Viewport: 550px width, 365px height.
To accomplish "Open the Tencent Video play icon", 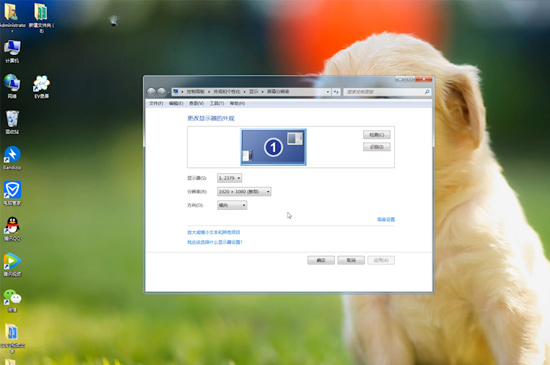I will [x=12, y=264].
